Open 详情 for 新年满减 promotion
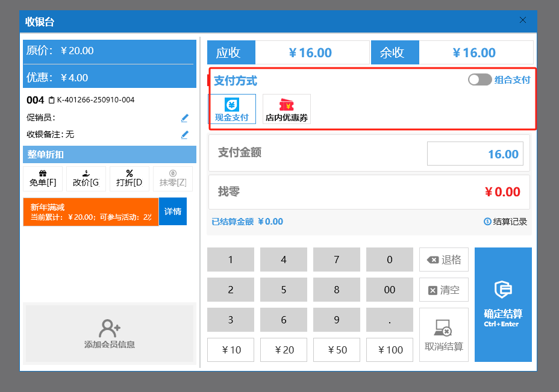This screenshot has width=559, height=392. [x=173, y=212]
